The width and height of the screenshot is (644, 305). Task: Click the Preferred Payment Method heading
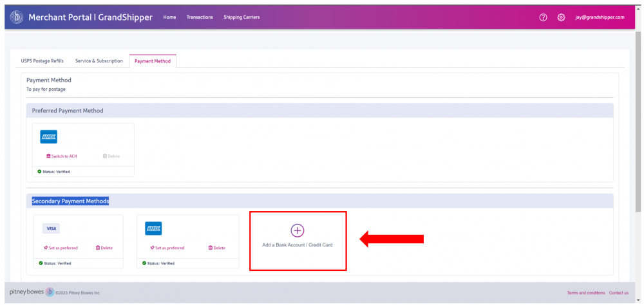68,111
